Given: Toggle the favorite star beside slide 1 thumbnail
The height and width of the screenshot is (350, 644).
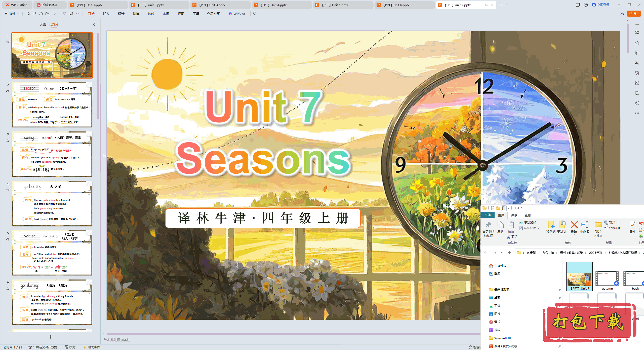Looking at the screenshot, I should tap(8, 42).
